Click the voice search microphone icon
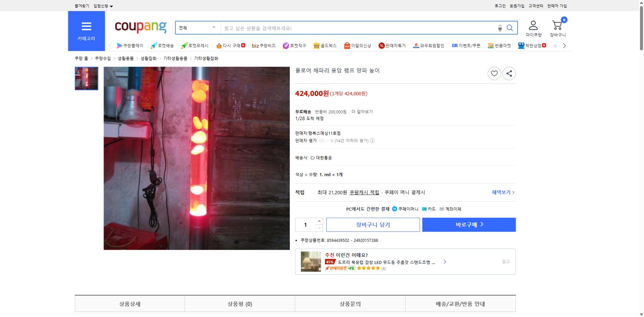Image resolution: width=644 pixels, height=317 pixels. coord(500,28)
